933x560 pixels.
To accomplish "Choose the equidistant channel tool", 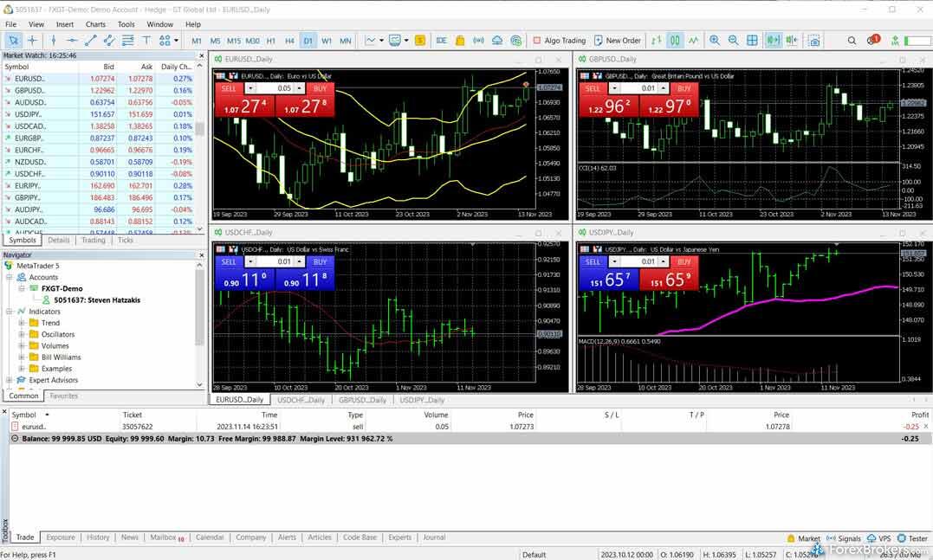I will point(109,41).
